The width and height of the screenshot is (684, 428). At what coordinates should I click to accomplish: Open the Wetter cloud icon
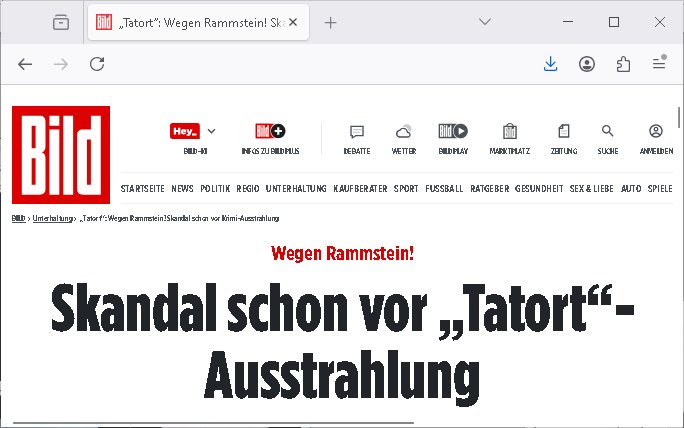tap(404, 132)
